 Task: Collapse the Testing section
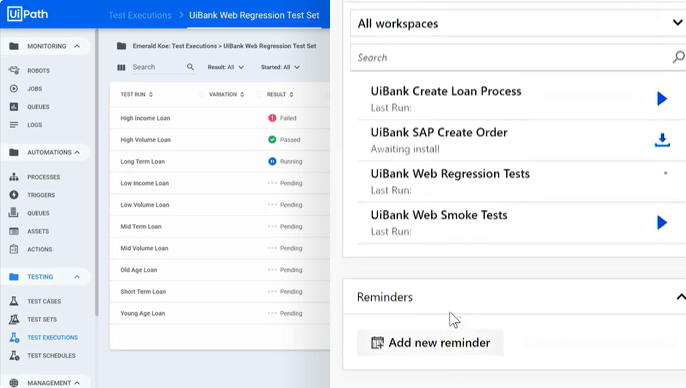coord(77,277)
